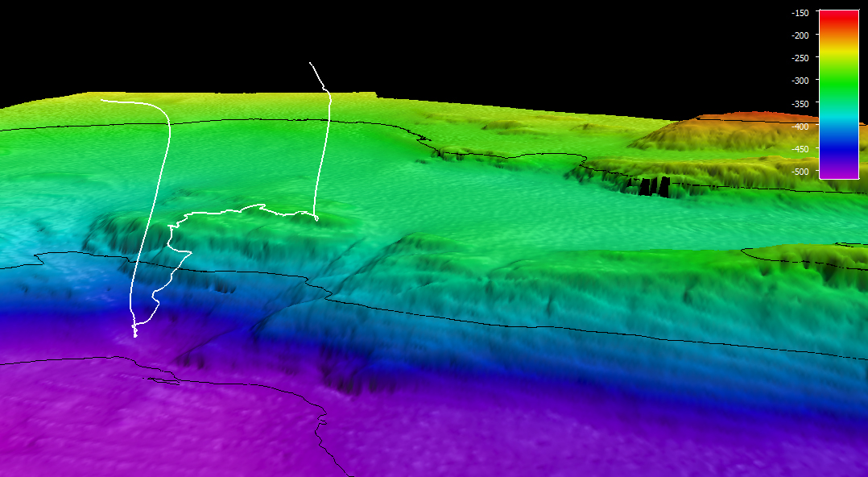868x477 pixels.
Task: Click the -150 depth legend label
Action: 800,12
